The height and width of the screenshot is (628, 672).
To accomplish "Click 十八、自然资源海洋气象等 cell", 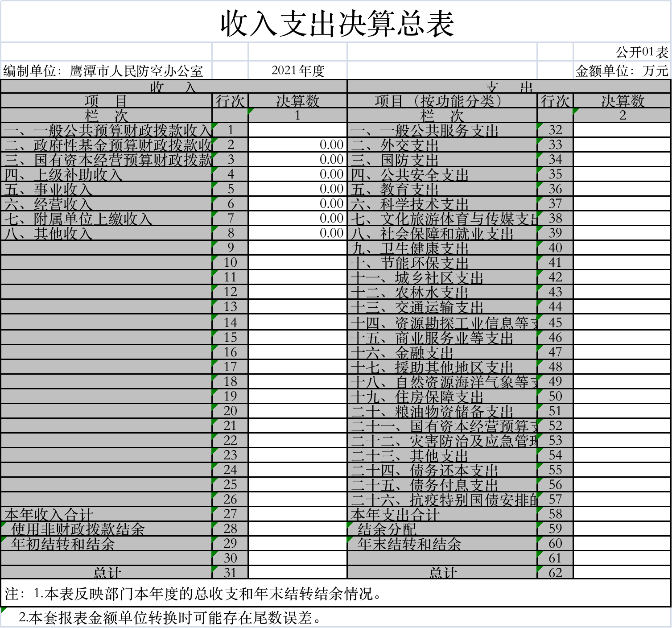I will [x=442, y=382].
